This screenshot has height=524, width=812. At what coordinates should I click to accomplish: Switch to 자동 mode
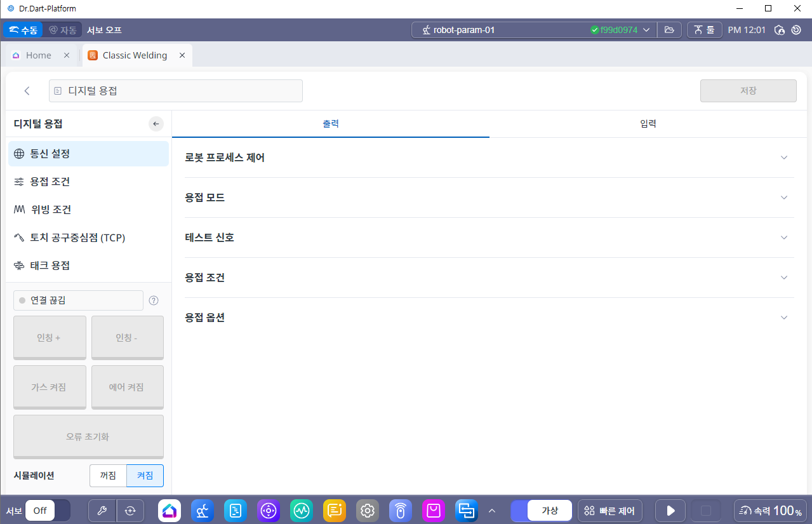[63, 30]
